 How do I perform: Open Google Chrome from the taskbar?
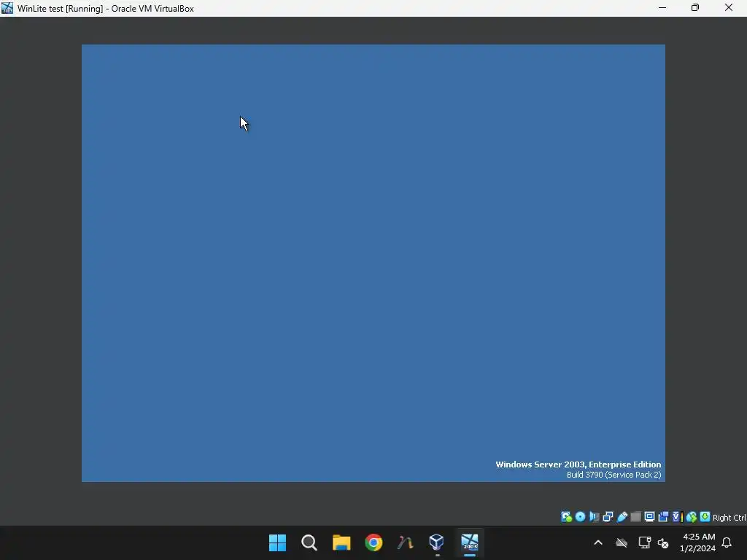373,542
